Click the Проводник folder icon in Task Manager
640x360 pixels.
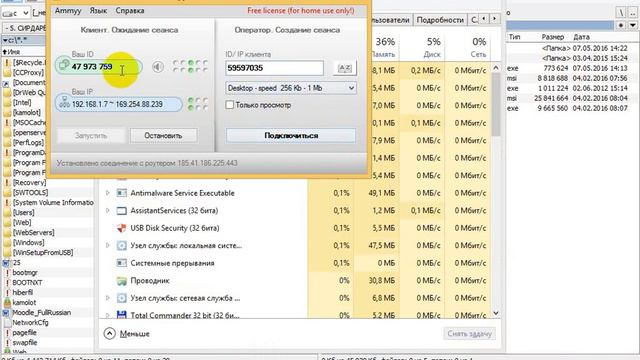pos(121,281)
